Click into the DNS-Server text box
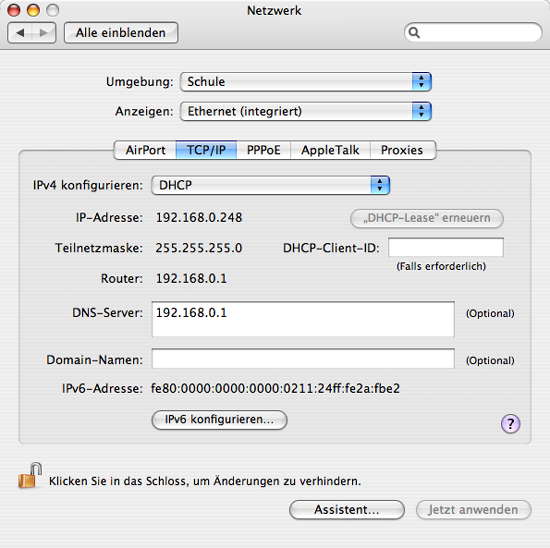550x548 pixels. [x=303, y=319]
